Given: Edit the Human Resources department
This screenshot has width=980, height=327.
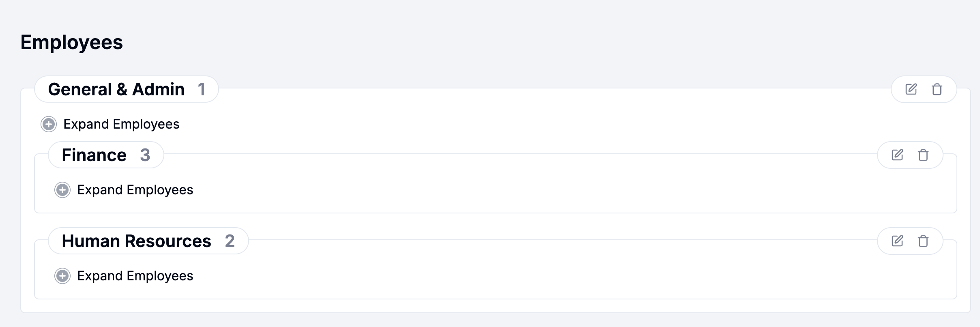Looking at the screenshot, I should (x=897, y=241).
